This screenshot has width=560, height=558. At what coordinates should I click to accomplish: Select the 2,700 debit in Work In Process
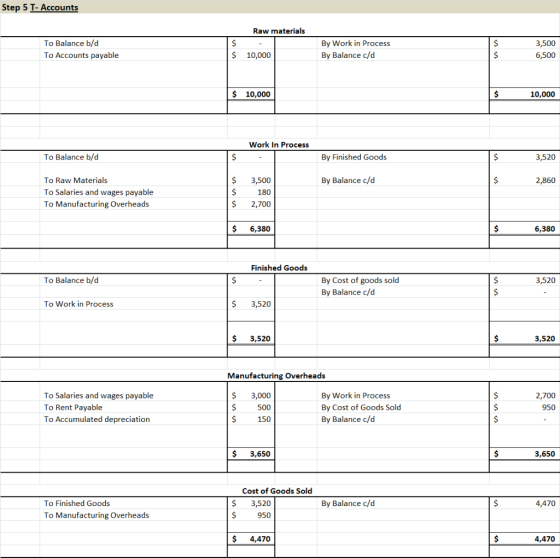261,204
